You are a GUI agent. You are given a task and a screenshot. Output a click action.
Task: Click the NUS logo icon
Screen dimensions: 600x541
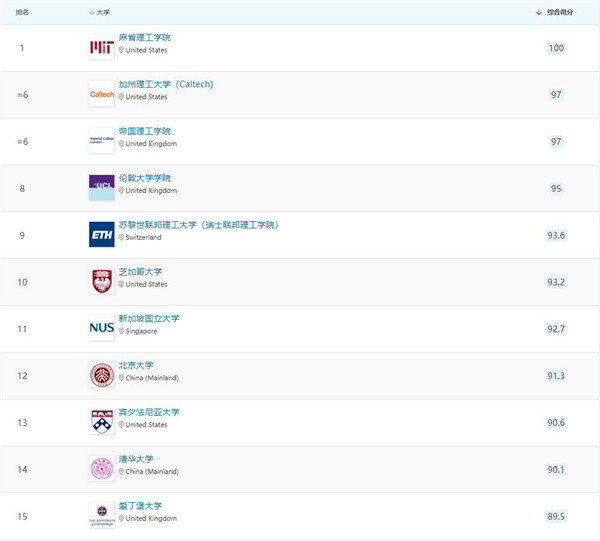point(102,328)
